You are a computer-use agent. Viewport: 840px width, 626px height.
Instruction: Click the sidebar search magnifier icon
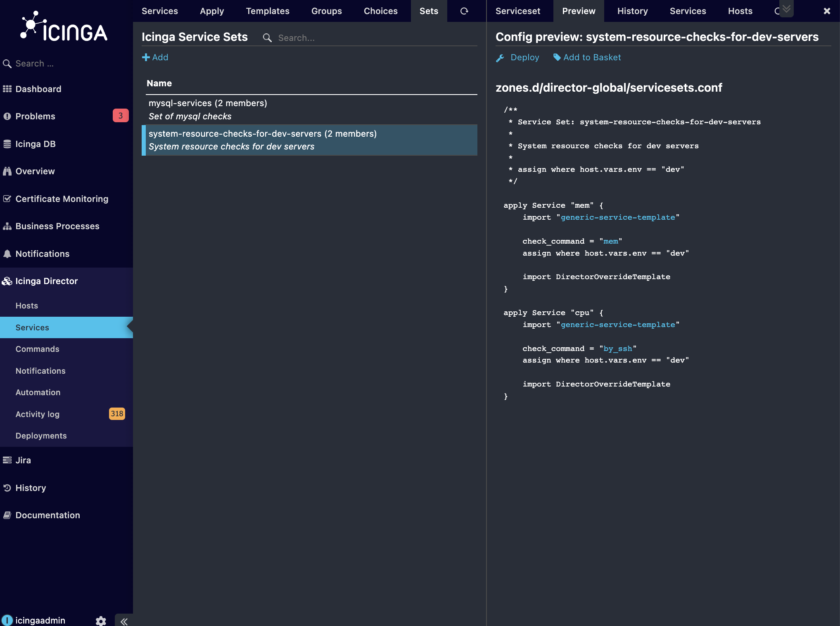pos(7,64)
